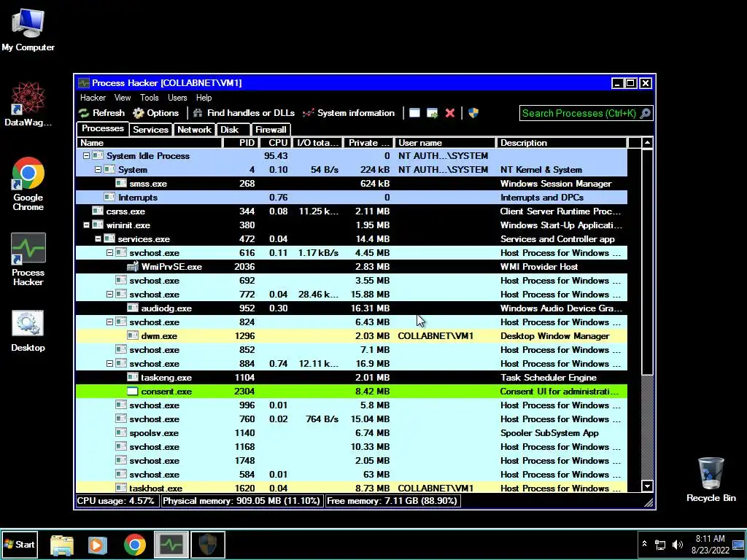Collapse svchost.exe PID 772 node

pyautogui.click(x=109, y=295)
